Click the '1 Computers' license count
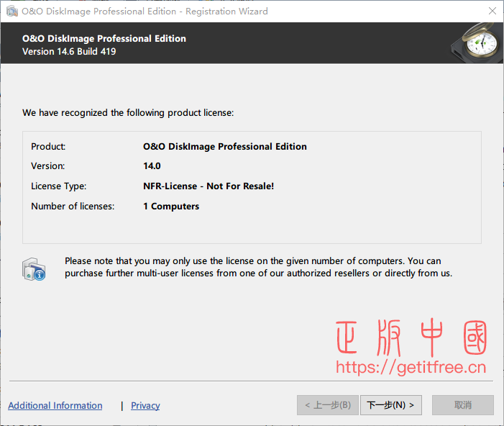The width and height of the screenshot is (504, 426). 171,207
